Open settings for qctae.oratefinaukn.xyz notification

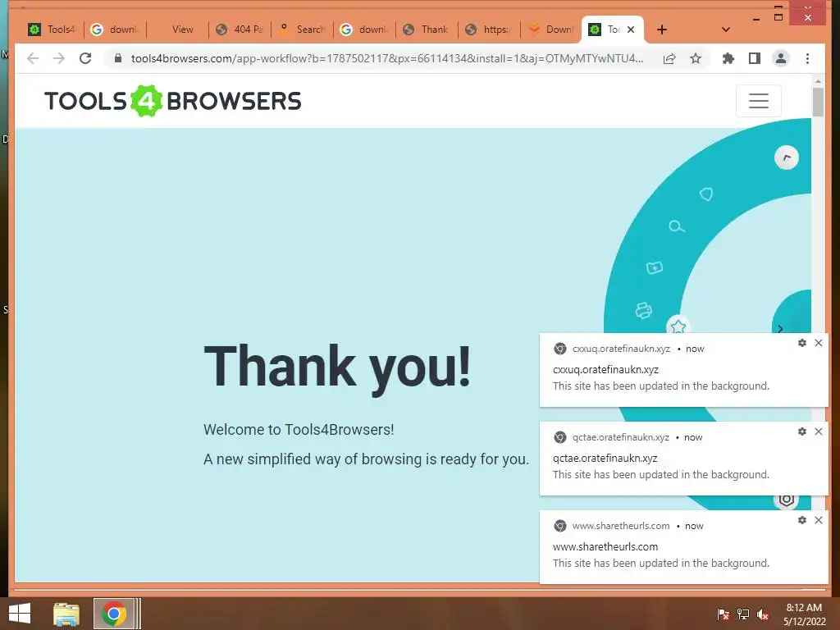802,431
